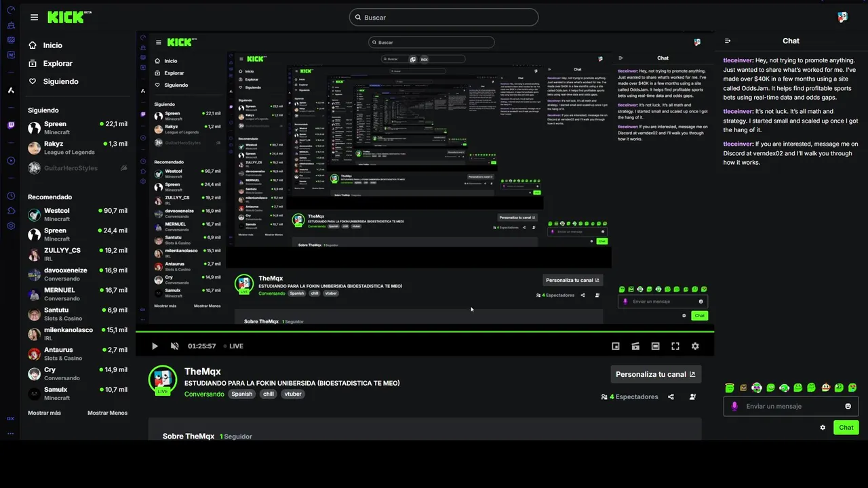Open the user avatar menu at top right
Image resolution: width=868 pixels, height=488 pixels.
[842, 18]
